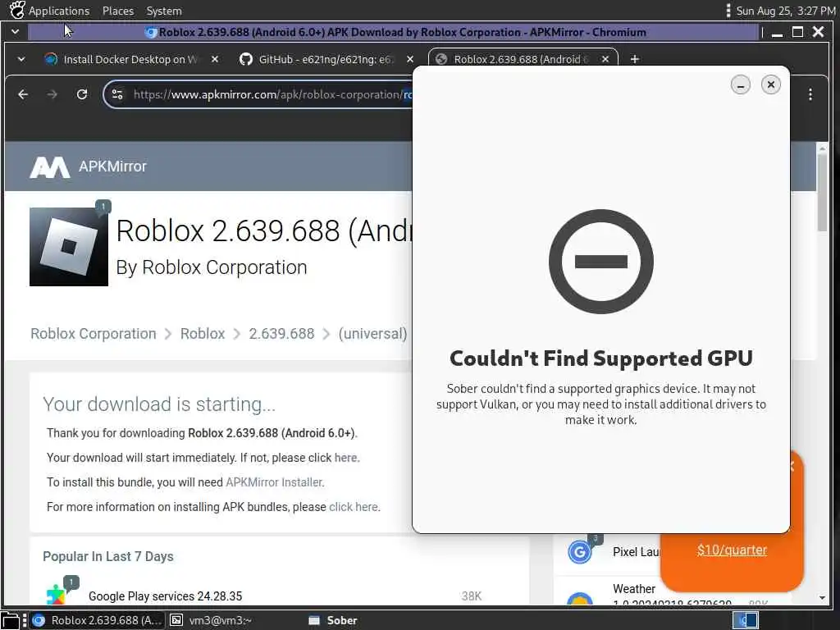
Task: Click the Roblox app icon thumbnail
Action: pos(69,247)
